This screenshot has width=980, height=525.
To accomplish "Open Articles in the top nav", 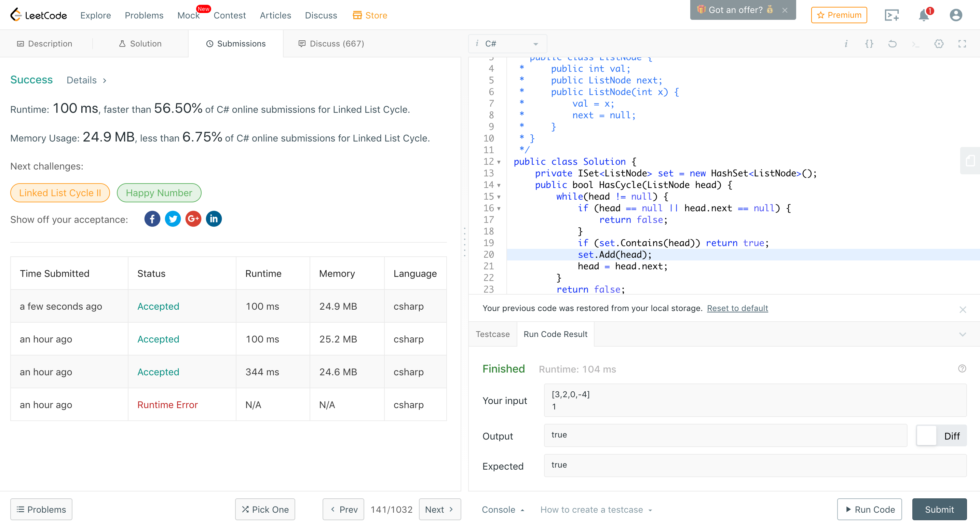I will 275,15.
